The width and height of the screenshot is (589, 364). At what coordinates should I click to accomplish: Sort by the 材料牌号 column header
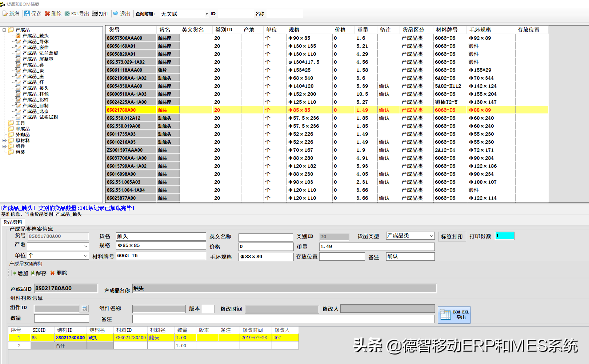pyautogui.click(x=450, y=30)
